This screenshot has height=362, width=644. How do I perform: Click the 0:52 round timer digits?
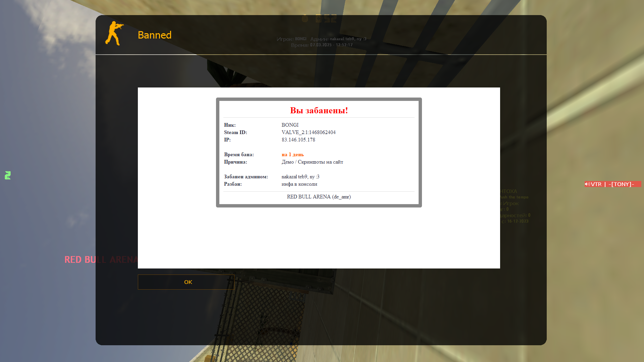[326, 19]
